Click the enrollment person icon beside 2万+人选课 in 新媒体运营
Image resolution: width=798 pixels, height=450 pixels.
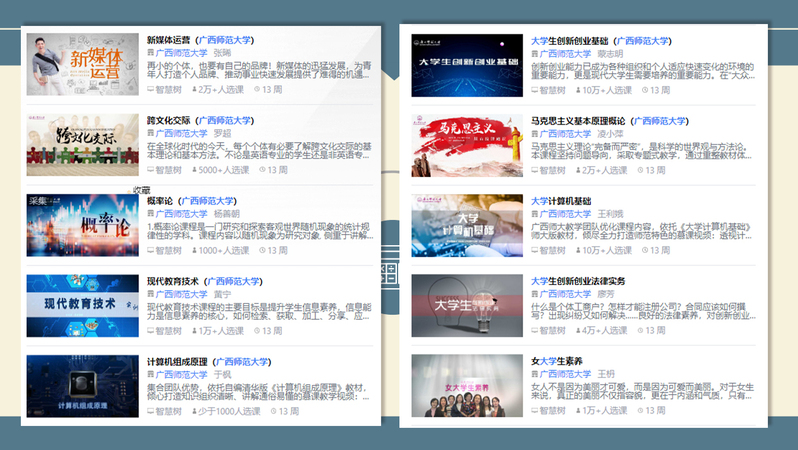coord(194,89)
